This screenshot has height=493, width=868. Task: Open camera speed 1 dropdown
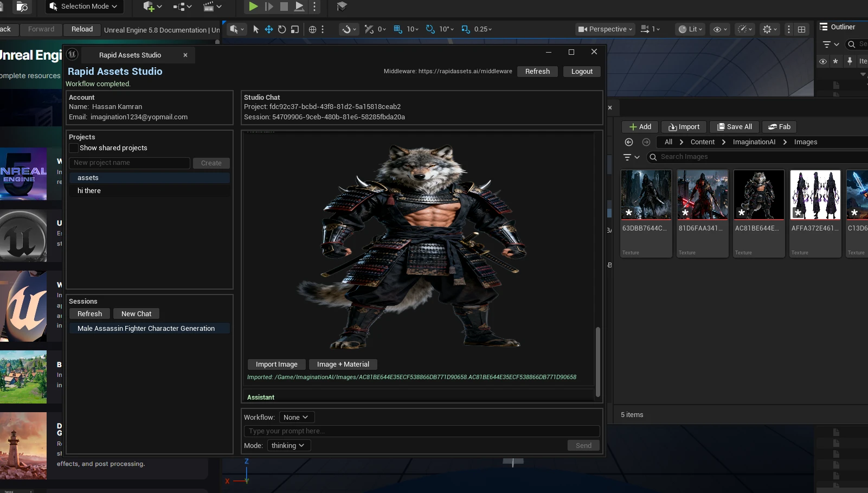pos(650,29)
